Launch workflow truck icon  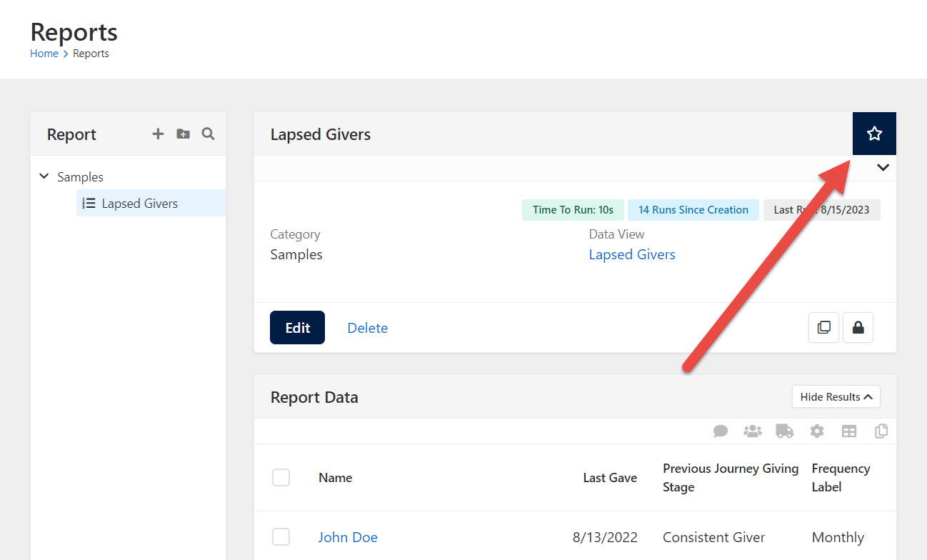[x=784, y=431]
